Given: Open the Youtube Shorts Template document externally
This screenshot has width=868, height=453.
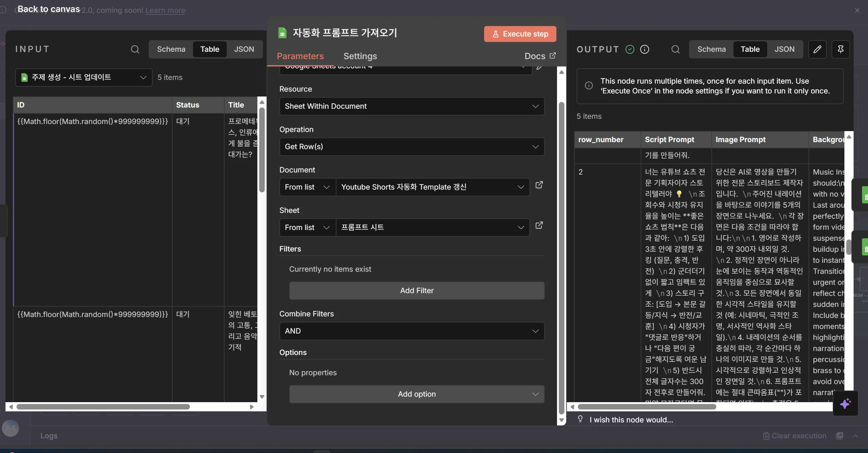Looking at the screenshot, I should click(539, 185).
